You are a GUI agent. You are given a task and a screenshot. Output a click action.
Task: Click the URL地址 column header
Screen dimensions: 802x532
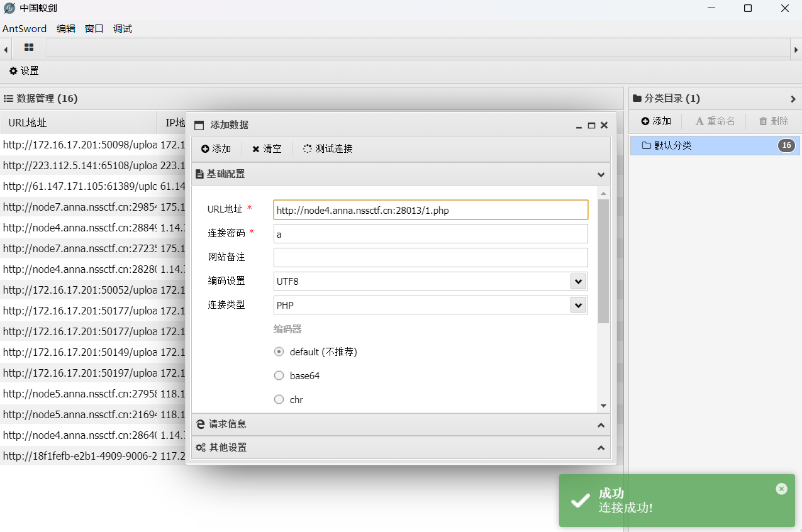[x=79, y=123]
